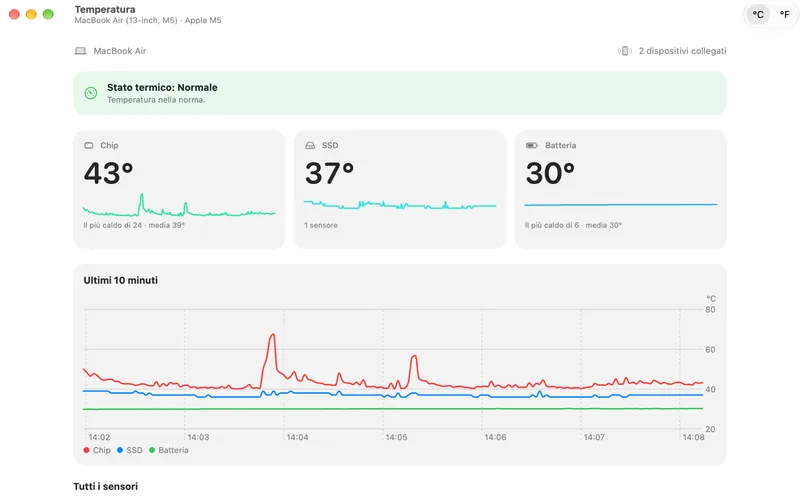Toggle the blue SSD legend item

(130, 450)
